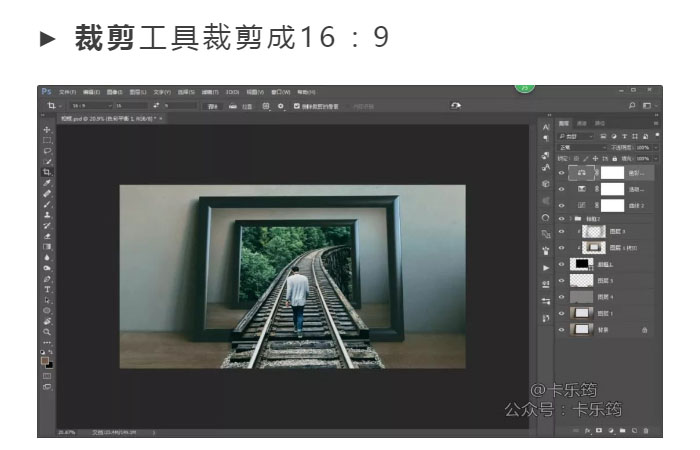Viewport: 700px width, 450px height.
Task: Select the Dodge tool
Action: pos(47,268)
